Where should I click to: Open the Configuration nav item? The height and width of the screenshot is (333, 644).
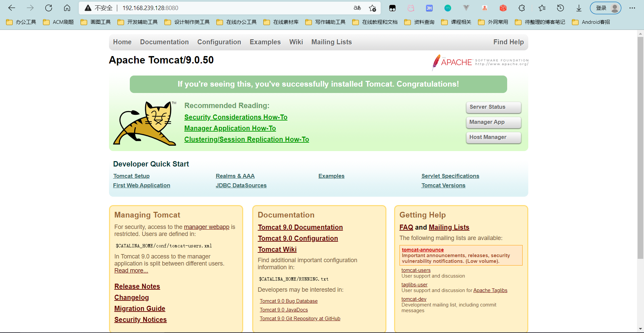(x=219, y=42)
